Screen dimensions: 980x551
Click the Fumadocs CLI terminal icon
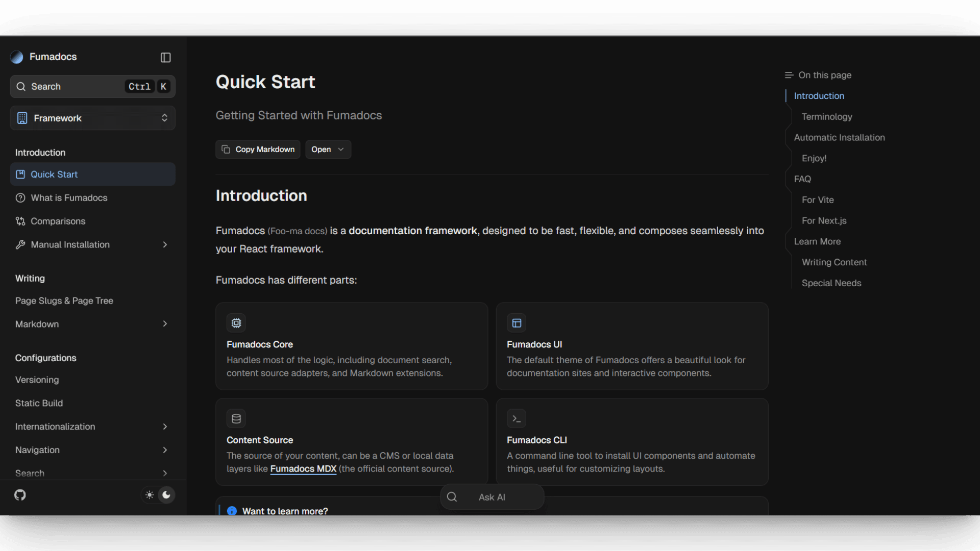[516, 419]
